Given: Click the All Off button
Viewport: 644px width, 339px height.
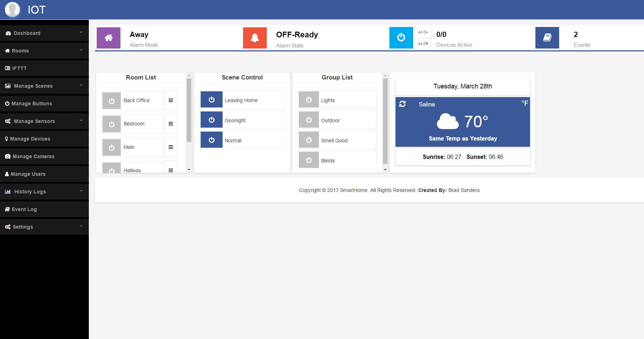Looking at the screenshot, I should click(423, 43).
